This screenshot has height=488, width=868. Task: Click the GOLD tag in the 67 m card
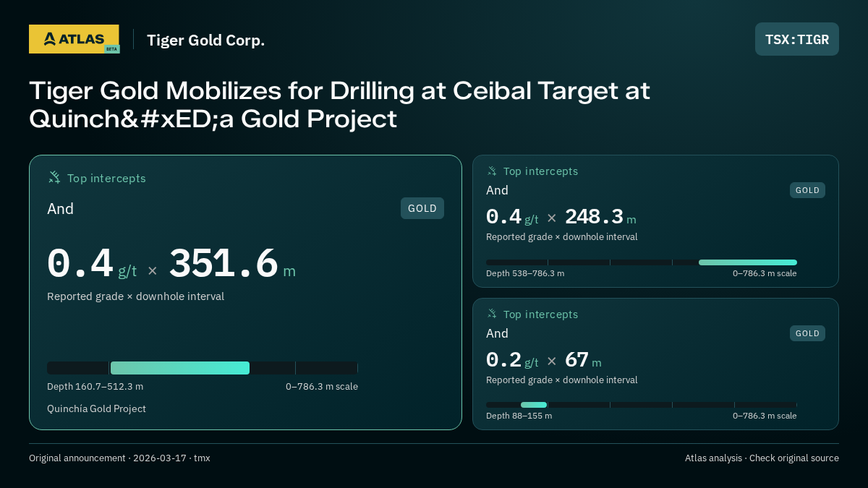(807, 333)
